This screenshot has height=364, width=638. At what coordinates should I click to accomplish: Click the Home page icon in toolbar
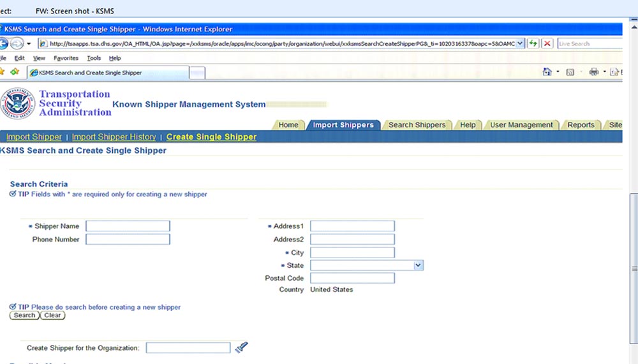tap(547, 72)
